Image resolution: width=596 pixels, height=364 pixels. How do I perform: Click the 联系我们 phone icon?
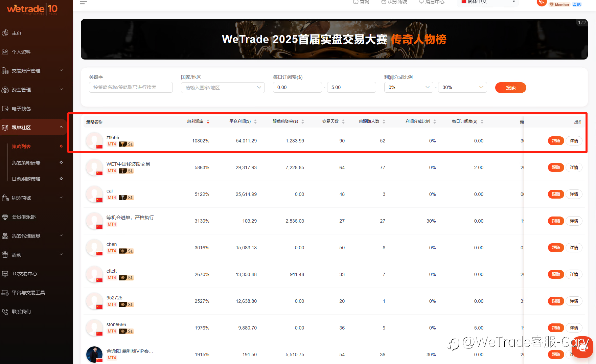coord(5,312)
